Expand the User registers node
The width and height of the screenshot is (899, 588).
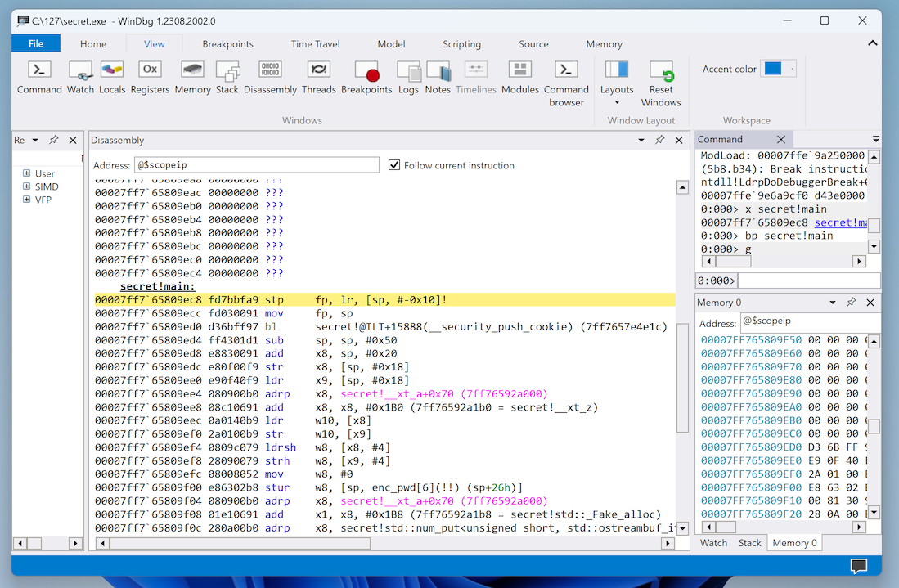[x=27, y=173]
